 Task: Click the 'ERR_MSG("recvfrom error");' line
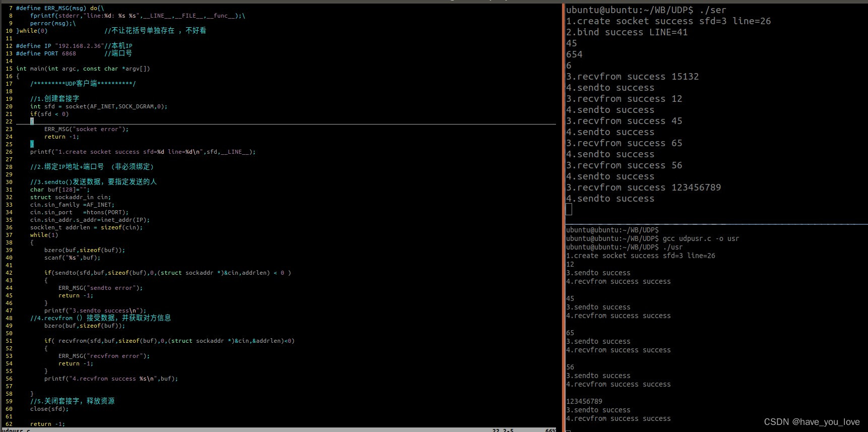(104, 356)
